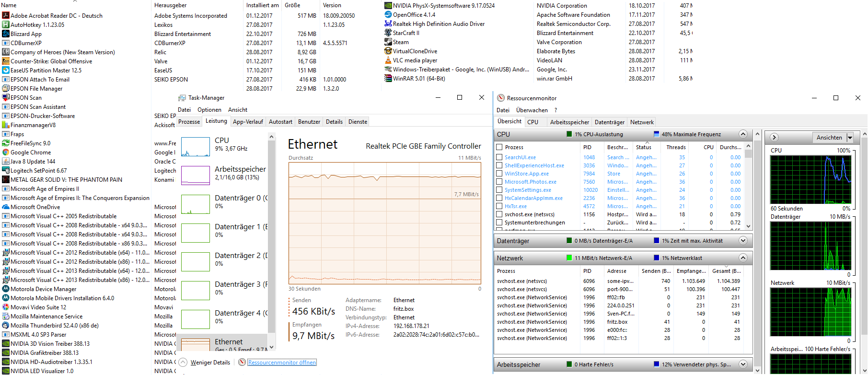
Task: Click CPU process list scroll-down arrow
Action: pyautogui.click(x=748, y=226)
